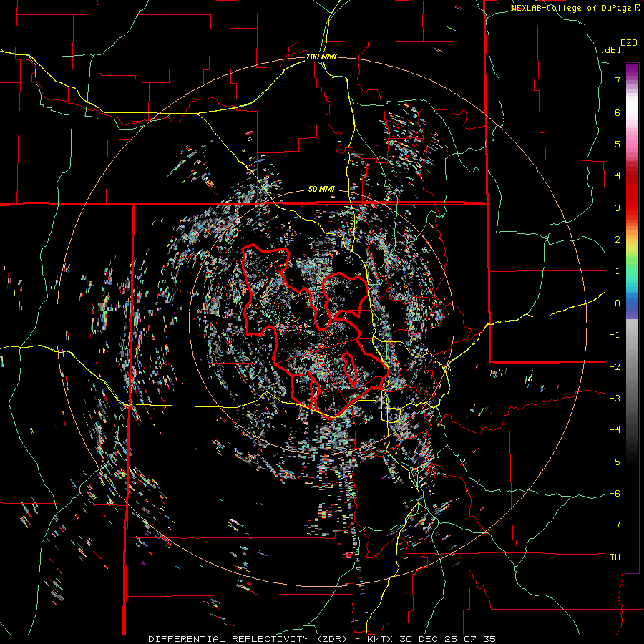Click the 7 value on the color scale
This screenshot has height=644, width=644.
coord(618,80)
